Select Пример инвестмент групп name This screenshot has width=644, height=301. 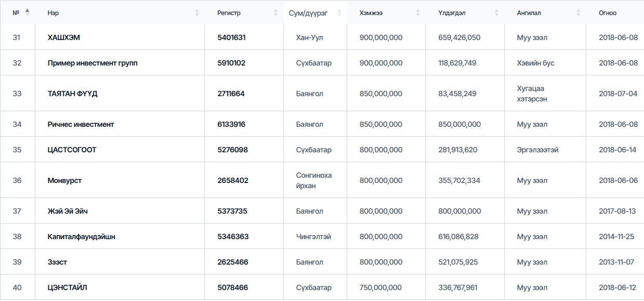tap(93, 63)
